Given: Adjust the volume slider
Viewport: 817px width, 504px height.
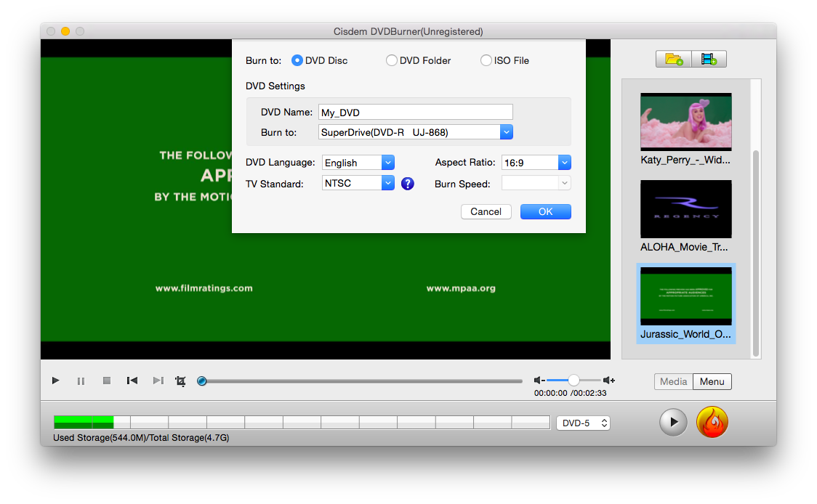Looking at the screenshot, I should [573, 379].
